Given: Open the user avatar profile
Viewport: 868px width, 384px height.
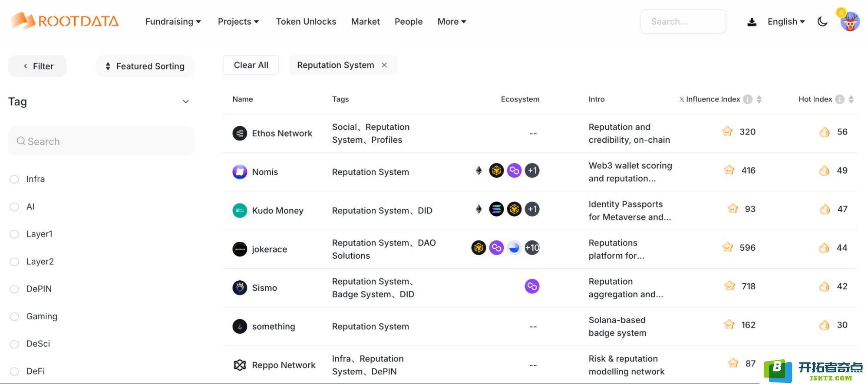Looking at the screenshot, I should pyautogui.click(x=849, y=20).
